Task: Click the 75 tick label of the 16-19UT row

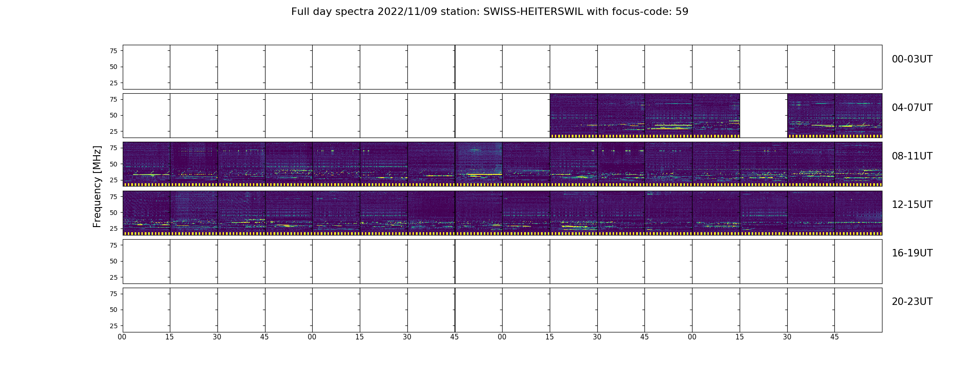Action: click(113, 245)
